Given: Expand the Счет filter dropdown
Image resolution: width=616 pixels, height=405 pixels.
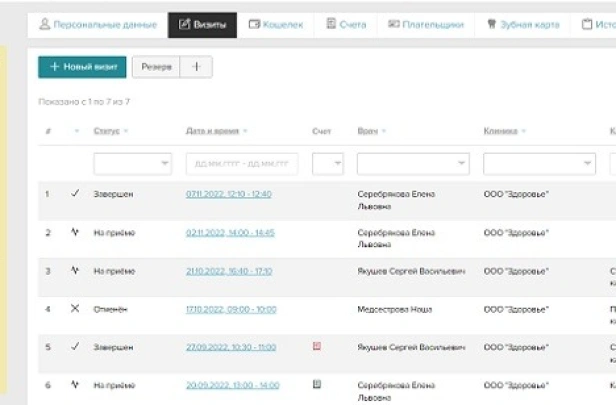Looking at the screenshot, I should [327, 163].
